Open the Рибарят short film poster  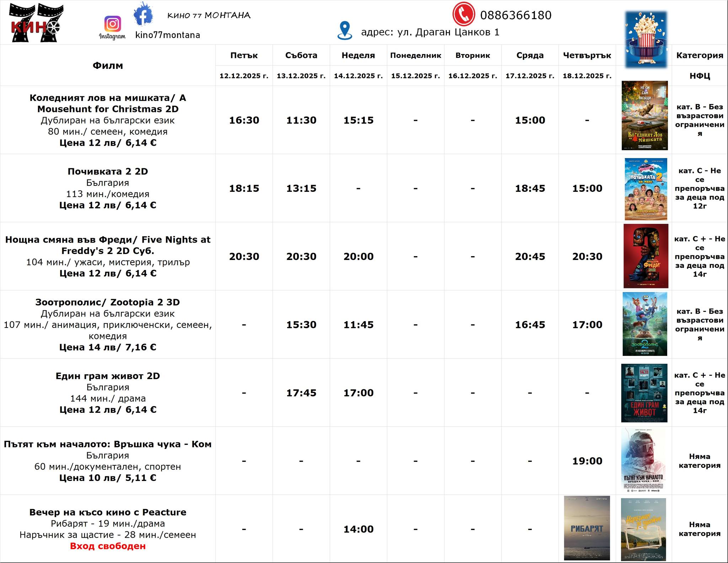(587, 528)
